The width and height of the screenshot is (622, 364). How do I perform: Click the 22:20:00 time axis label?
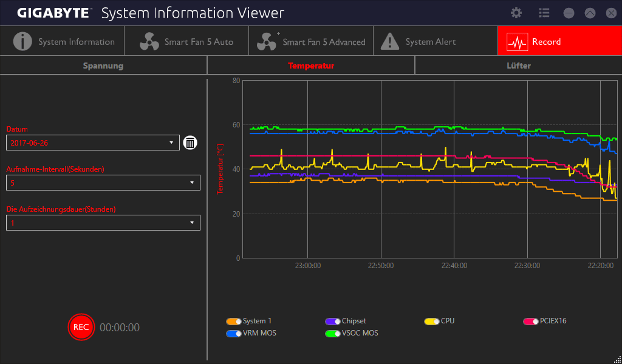point(601,266)
